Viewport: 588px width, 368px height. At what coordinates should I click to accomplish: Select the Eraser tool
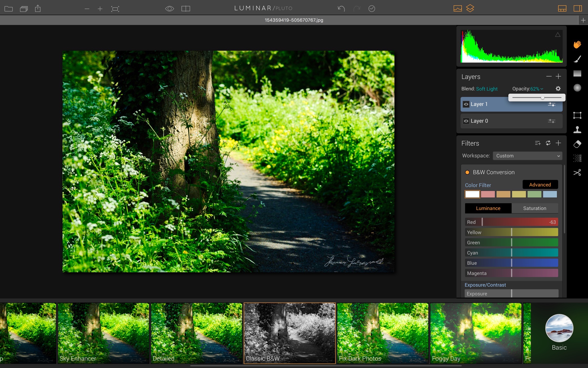point(577,144)
